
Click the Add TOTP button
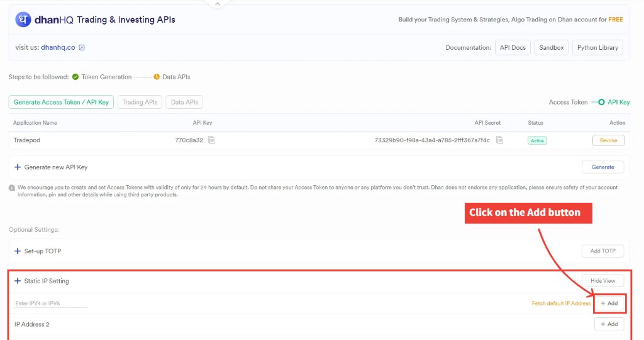pos(602,251)
